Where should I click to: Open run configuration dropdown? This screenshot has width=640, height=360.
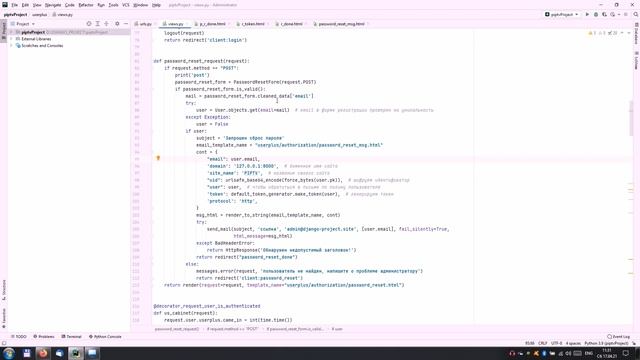point(562,14)
